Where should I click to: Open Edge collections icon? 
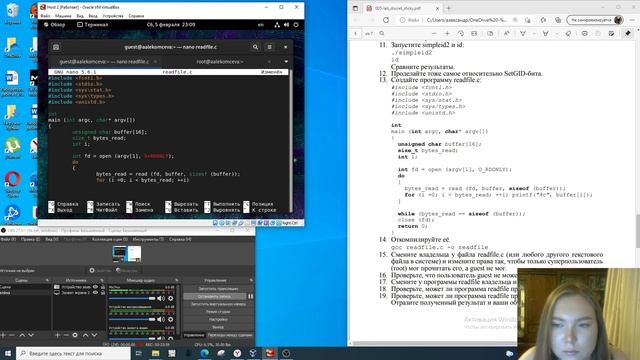558,20
